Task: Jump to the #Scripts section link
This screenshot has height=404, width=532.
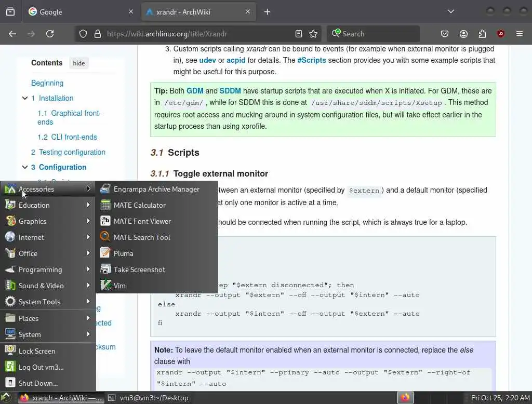Action: (312, 60)
